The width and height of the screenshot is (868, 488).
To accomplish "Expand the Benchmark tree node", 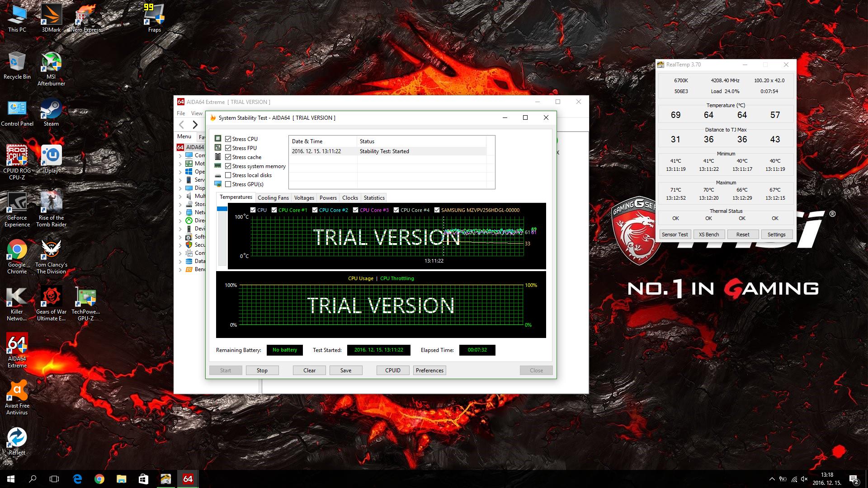I will point(180,269).
